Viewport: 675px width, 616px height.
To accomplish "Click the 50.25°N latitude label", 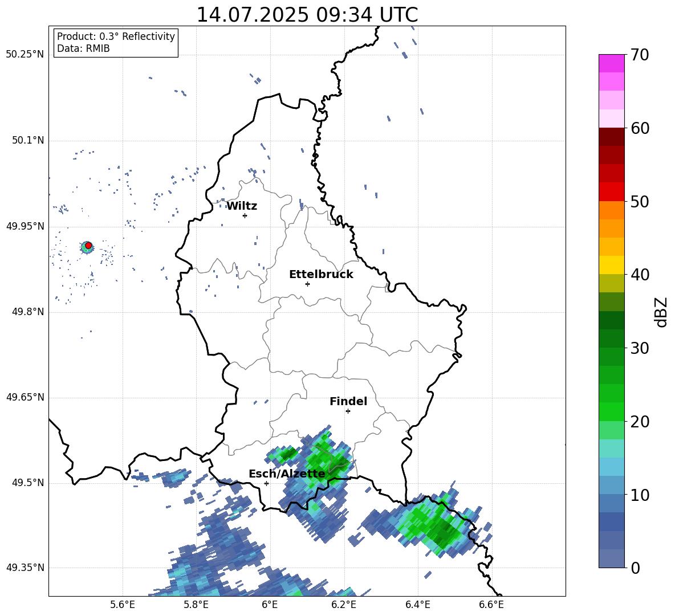I will (x=25, y=55).
